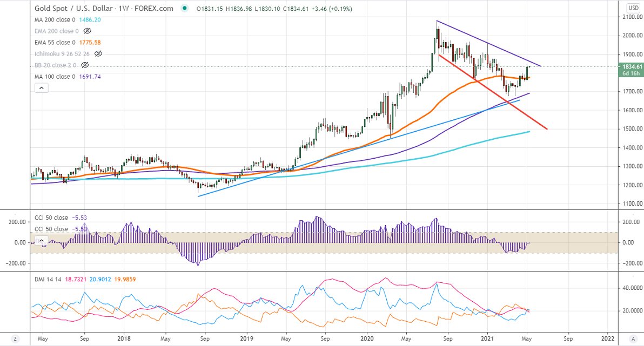Unhide the BB 20 close 2 0 indicator
The width and height of the screenshot is (644, 346).
pos(85,65)
